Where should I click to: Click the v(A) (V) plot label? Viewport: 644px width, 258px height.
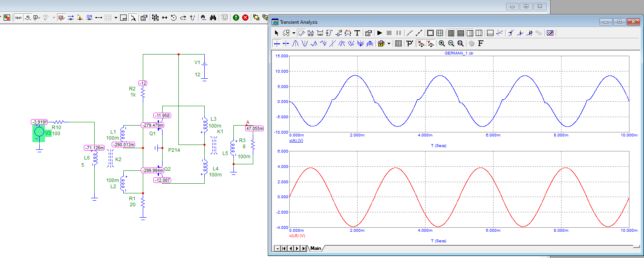point(296,141)
